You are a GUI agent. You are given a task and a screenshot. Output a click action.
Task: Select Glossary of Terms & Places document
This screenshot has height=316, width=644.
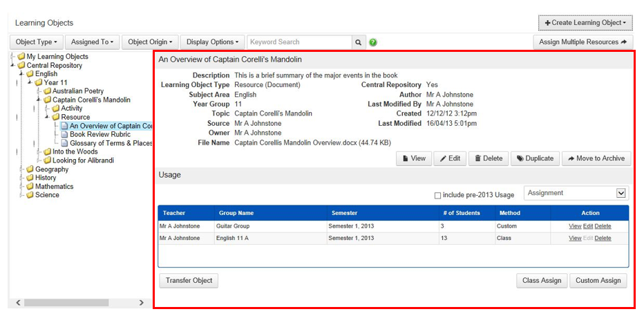[111, 143]
